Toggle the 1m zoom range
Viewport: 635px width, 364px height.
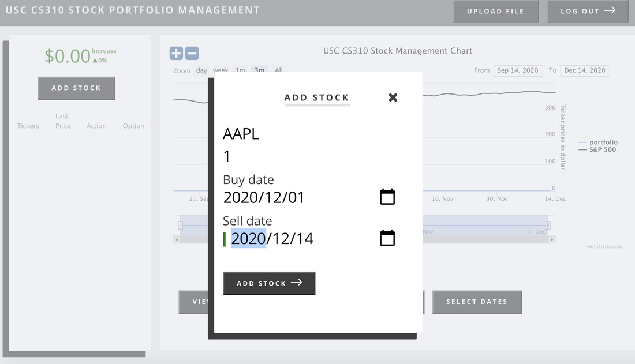(240, 70)
